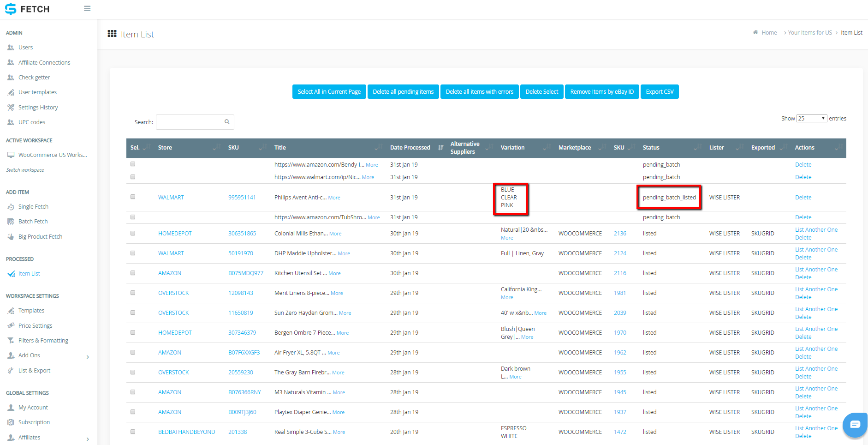
Task: Check the Merit Linens 8-piece row box
Action: pyautogui.click(x=133, y=293)
